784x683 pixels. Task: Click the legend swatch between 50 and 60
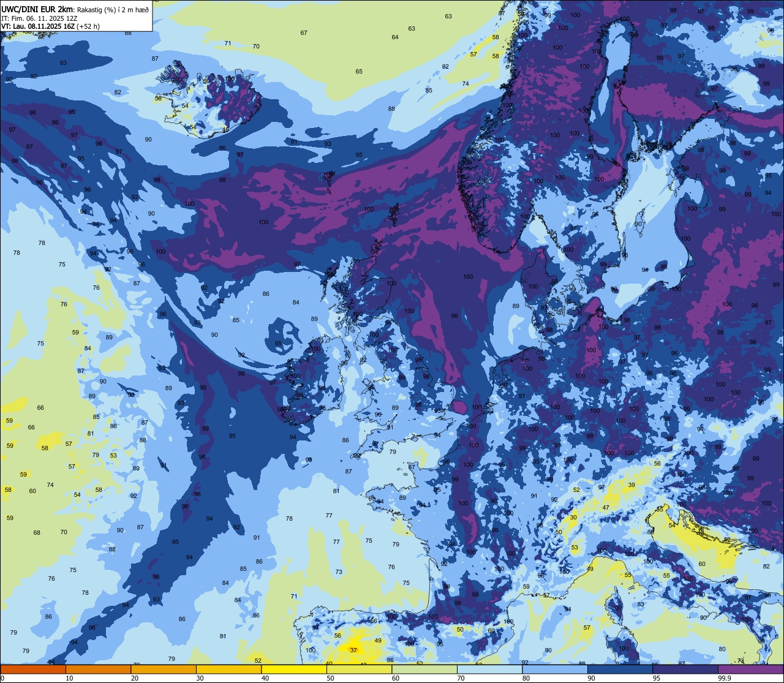(x=359, y=669)
